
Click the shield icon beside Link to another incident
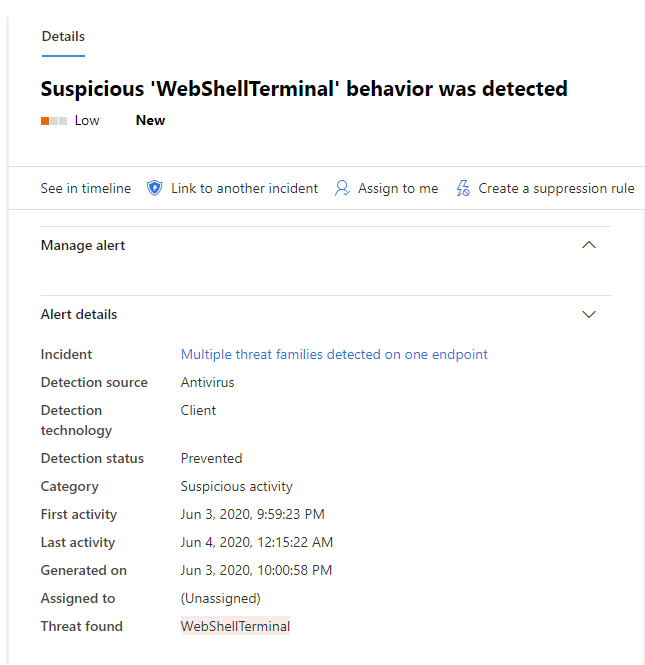(154, 188)
